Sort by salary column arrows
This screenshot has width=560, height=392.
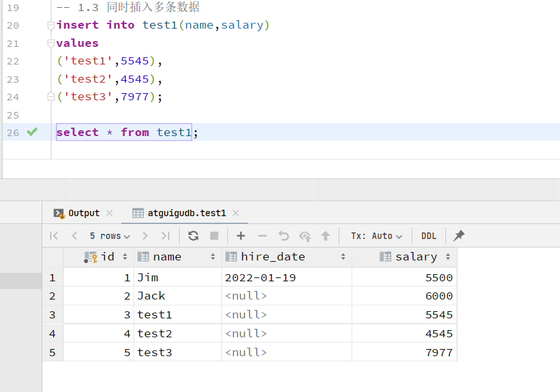(x=448, y=257)
